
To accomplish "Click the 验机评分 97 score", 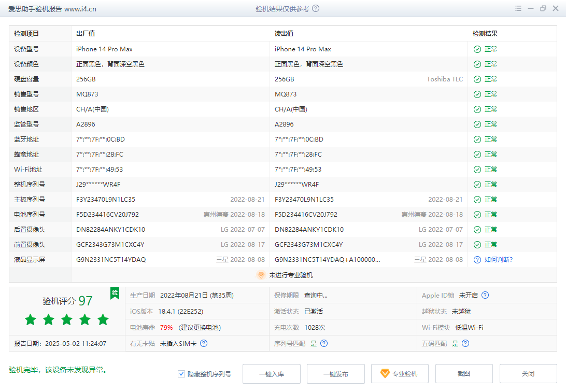I will coord(67,301).
